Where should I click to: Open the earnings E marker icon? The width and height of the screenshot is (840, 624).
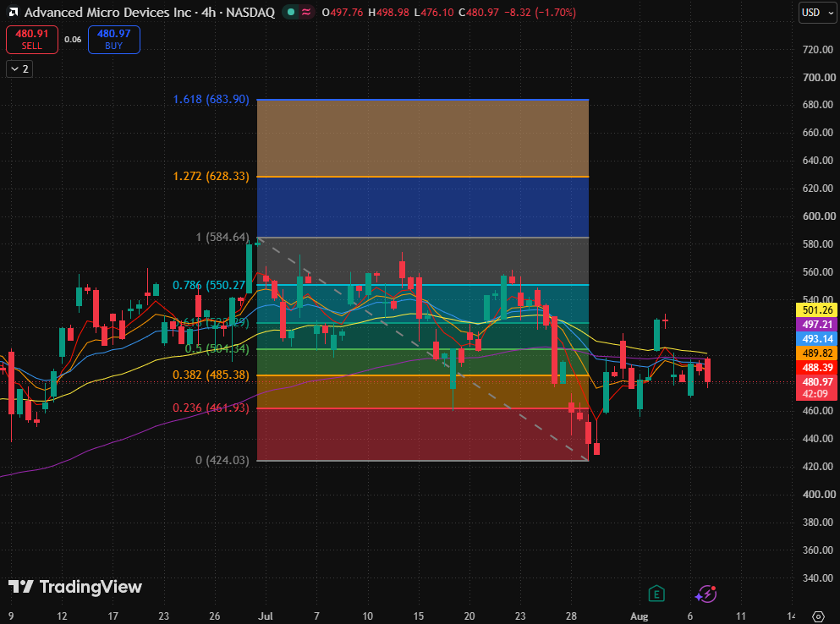coord(656,594)
